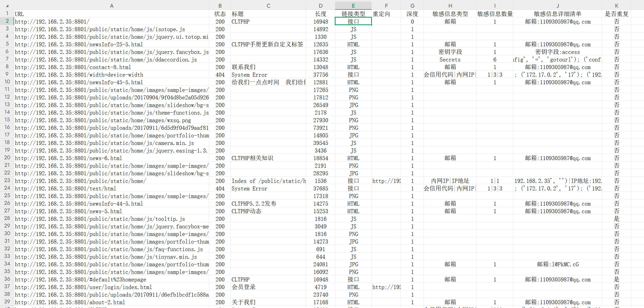Viewport: 644px width, 308px height.
Task: Select the 会员登录 title cell
Action: tap(268, 287)
